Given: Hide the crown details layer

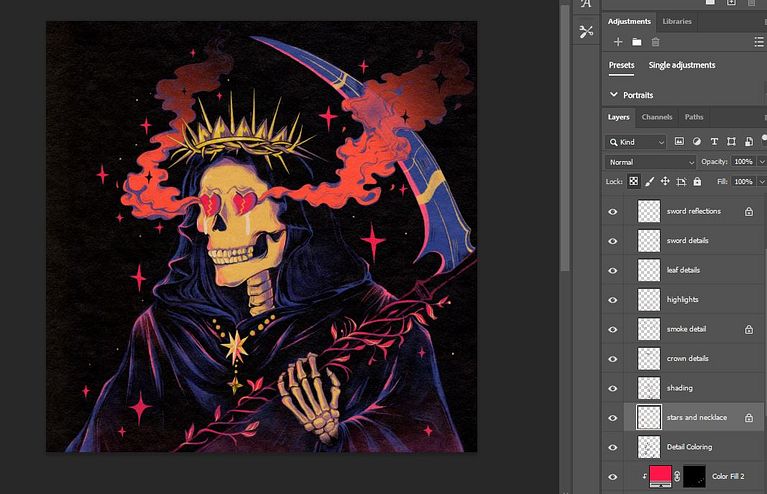Looking at the screenshot, I should click(x=613, y=359).
